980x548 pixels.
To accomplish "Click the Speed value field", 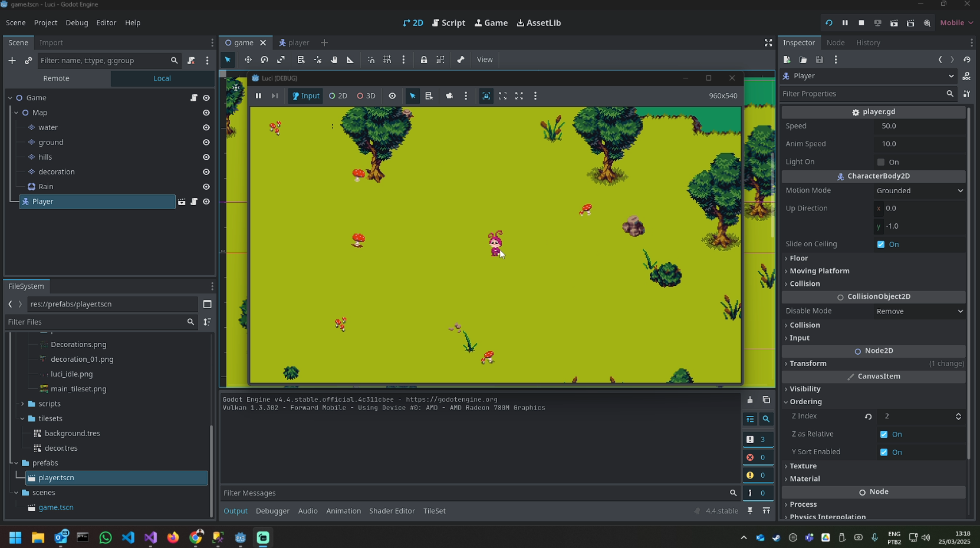I will (x=919, y=126).
